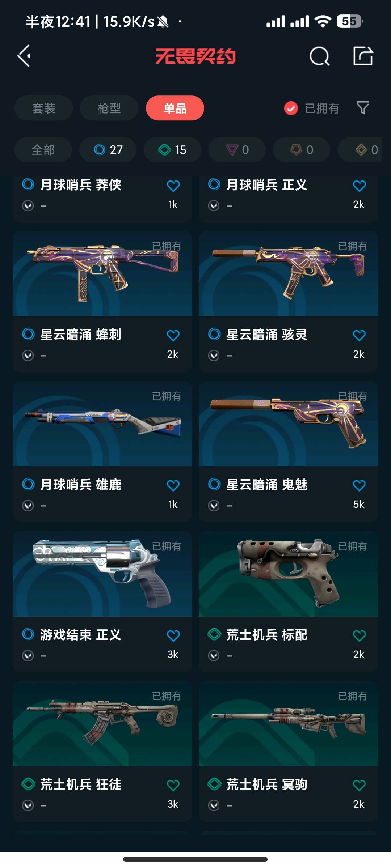Switch to the 套装 tab
Viewport: 391px width, 868px height.
[44, 108]
